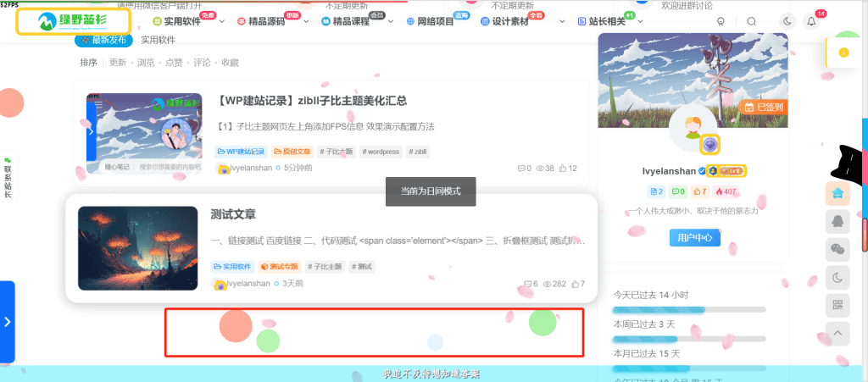Show the QR code icon in floating sidebar
The image size is (868, 382).
coord(837,304)
